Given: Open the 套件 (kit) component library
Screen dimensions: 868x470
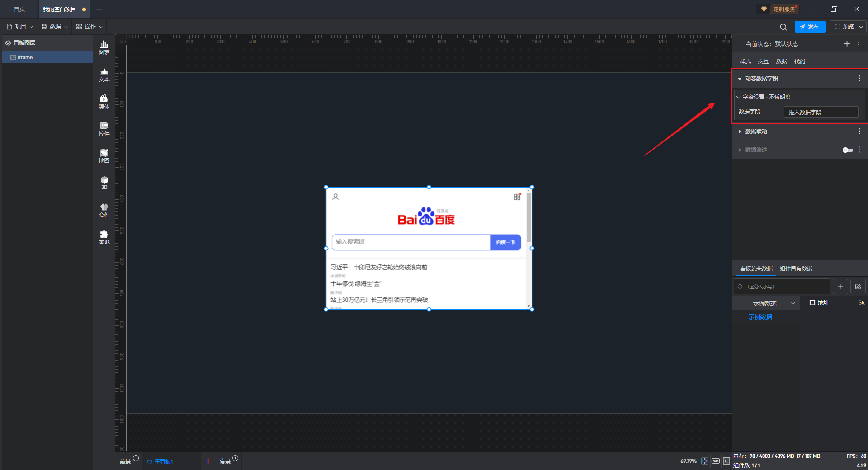Looking at the screenshot, I should (x=104, y=211).
